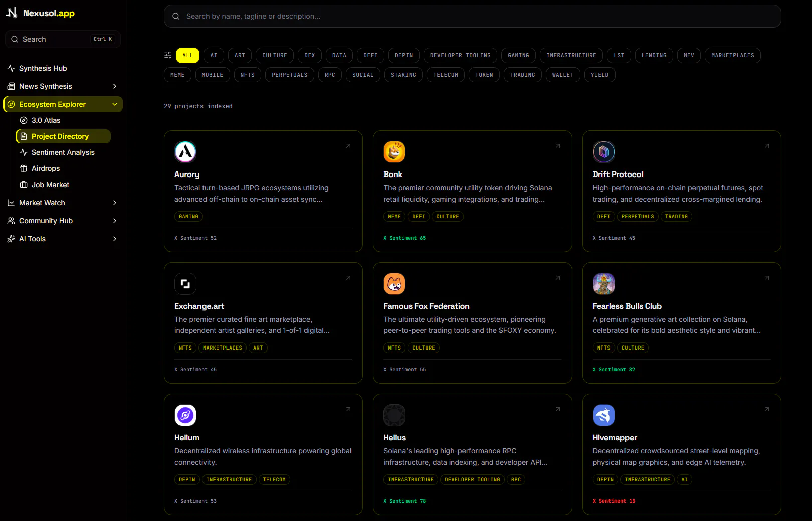
Task: Toggle the DEPIN category filter
Action: pos(404,55)
